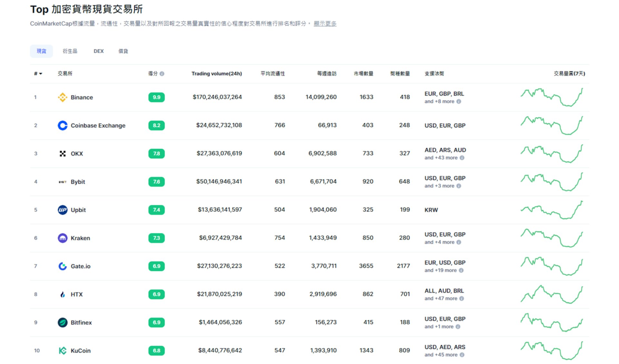Select the HTX flame logo
The height and width of the screenshot is (364, 619).
pos(62,294)
